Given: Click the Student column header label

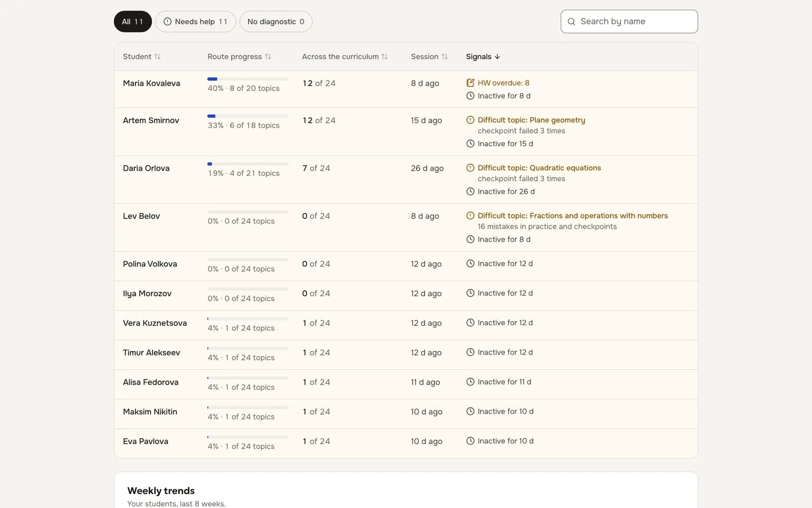Looking at the screenshot, I should [x=137, y=56].
